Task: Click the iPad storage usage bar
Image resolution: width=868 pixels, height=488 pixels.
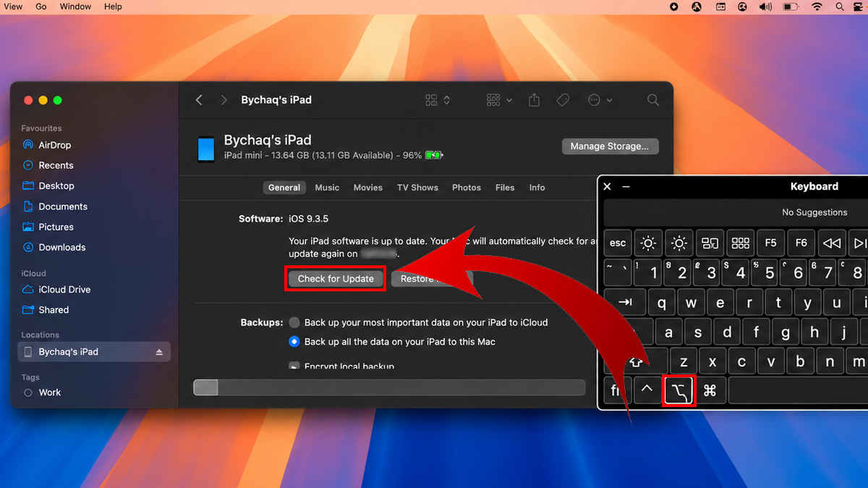Action: [389, 388]
